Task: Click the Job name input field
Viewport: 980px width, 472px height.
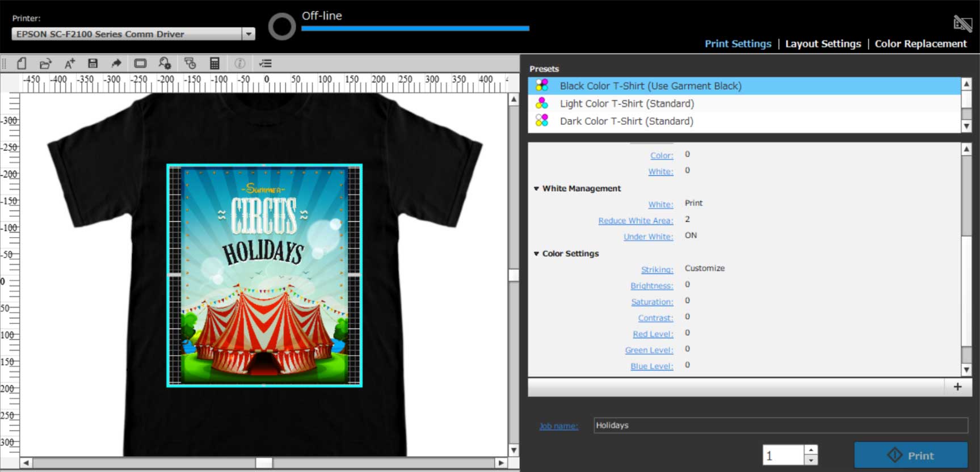Action: coord(781,425)
